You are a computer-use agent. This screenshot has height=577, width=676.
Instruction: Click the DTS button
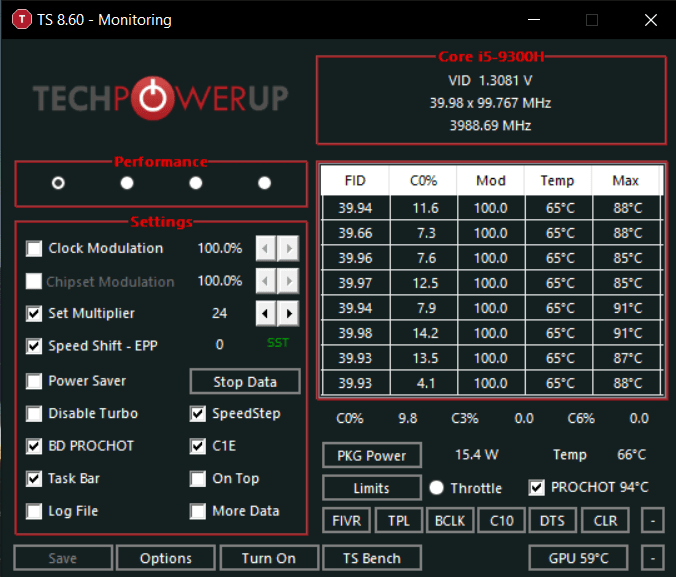(553, 521)
